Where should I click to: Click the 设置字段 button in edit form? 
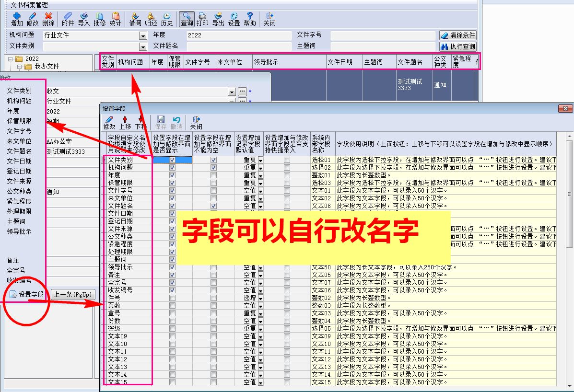27,294
